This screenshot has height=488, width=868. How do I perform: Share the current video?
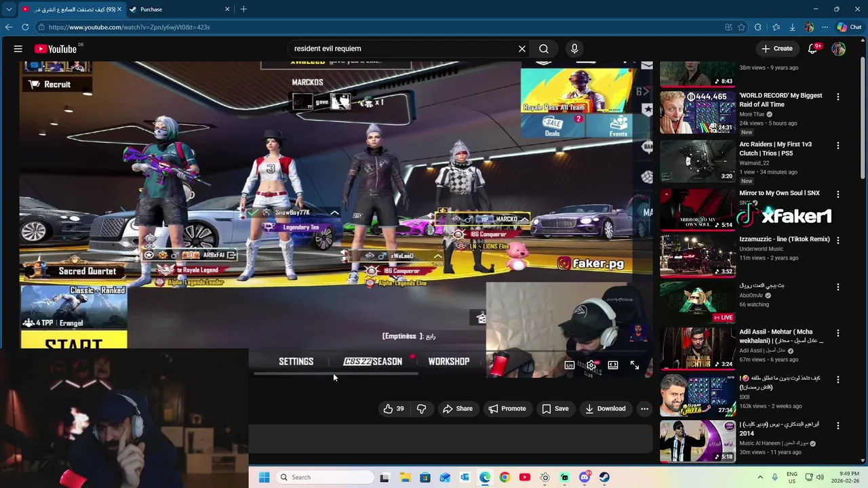pyautogui.click(x=458, y=409)
